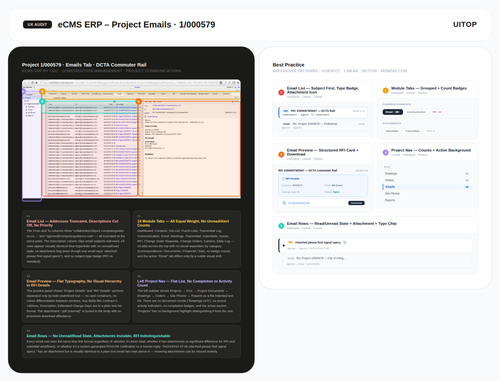Open the 'Attached please find signal specs' email row

coord(375,245)
